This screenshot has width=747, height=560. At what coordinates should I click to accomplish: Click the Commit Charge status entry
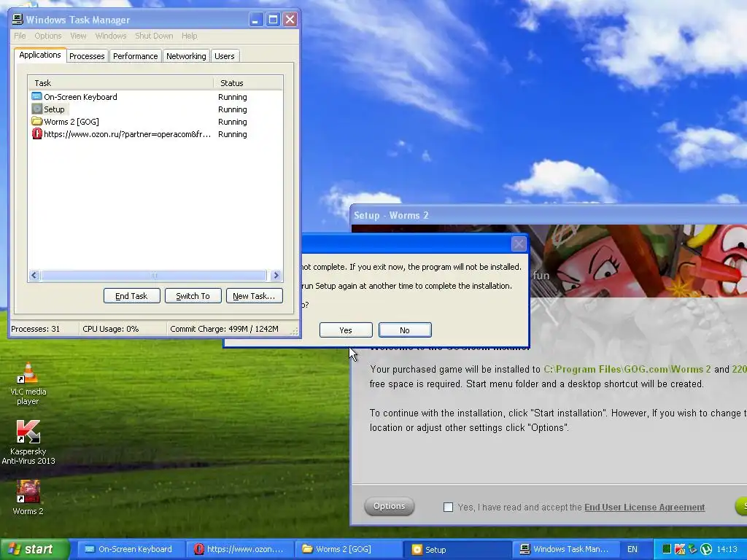tap(228, 329)
